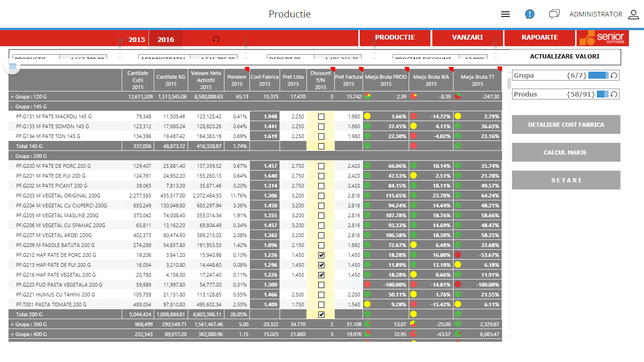
Task: Reset the Grupa filter selection
Action: click(x=614, y=75)
